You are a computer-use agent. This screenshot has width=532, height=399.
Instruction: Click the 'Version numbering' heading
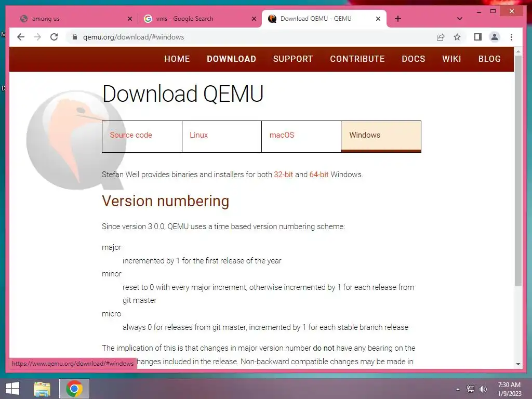tap(166, 201)
